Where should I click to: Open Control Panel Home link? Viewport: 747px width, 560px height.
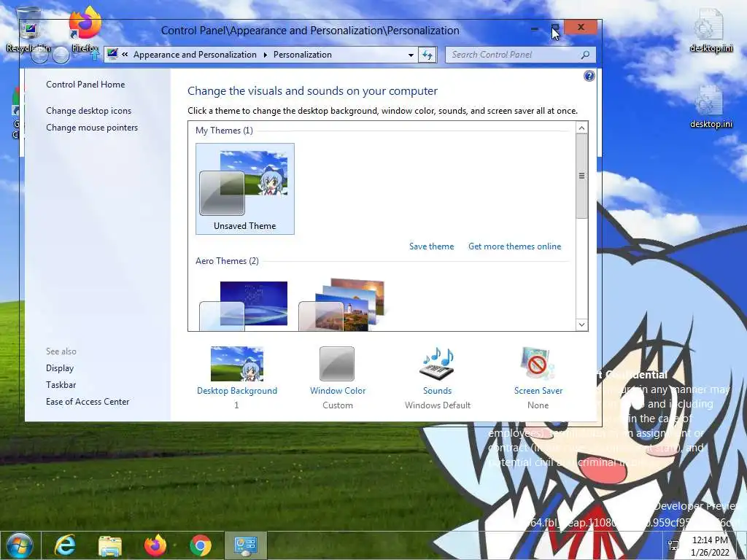click(x=86, y=85)
